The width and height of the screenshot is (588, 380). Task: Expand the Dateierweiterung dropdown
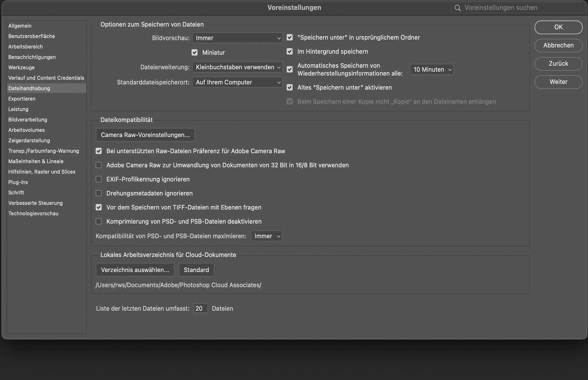tap(237, 67)
